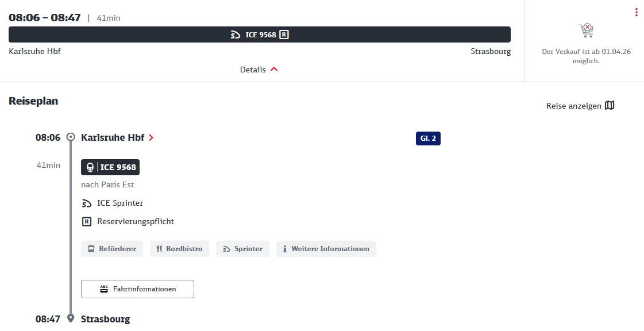Viewport: 644px width, 331px height.
Task: Click the 'Reservierungspflicht' label text
Action: pyautogui.click(x=136, y=221)
